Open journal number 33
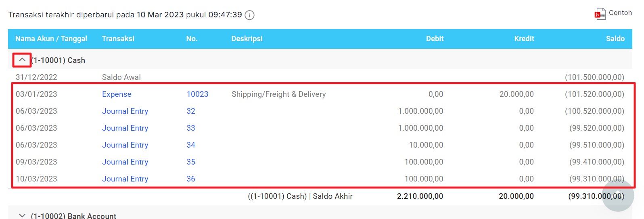This screenshot has height=219, width=644. coord(191,128)
